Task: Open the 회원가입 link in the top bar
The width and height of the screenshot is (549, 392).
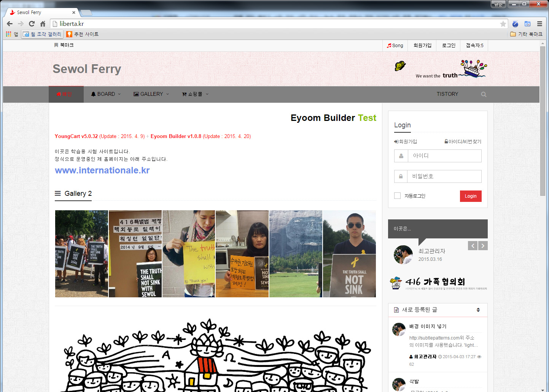Action: coord(422,46)
